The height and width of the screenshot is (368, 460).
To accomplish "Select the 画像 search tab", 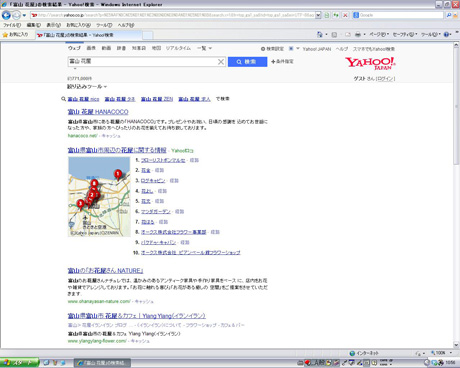I will 91,48.
